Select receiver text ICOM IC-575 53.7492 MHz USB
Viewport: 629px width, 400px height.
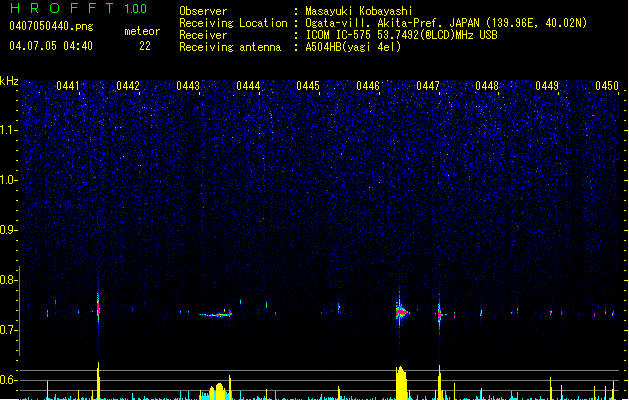(x=402, y=35)
